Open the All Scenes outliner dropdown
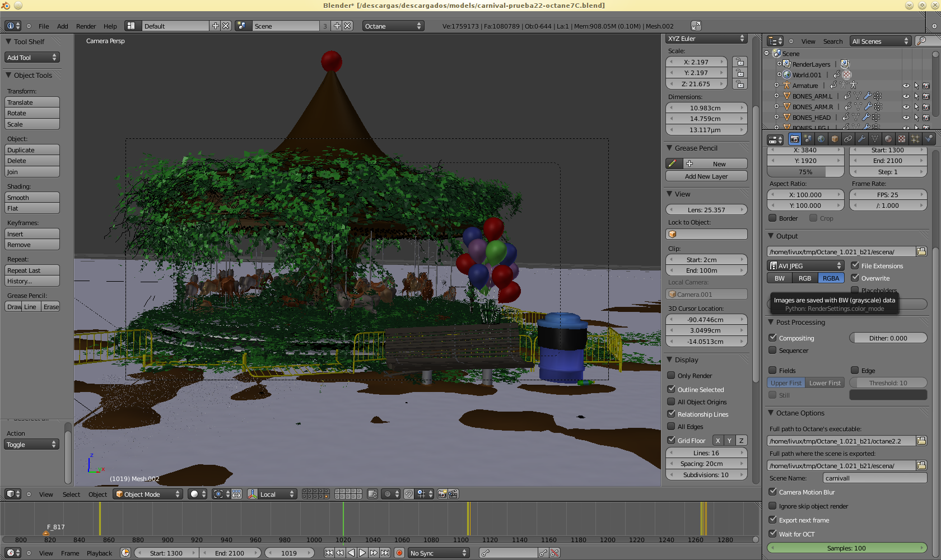 [x=881, y=41]
